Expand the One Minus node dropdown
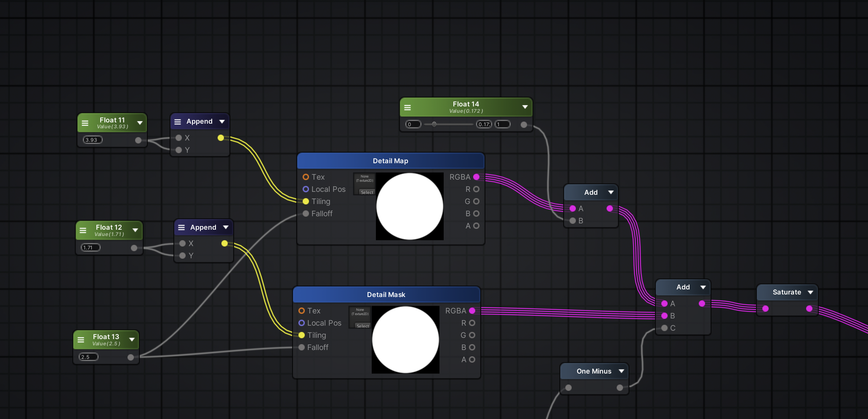 pos(621,371)
